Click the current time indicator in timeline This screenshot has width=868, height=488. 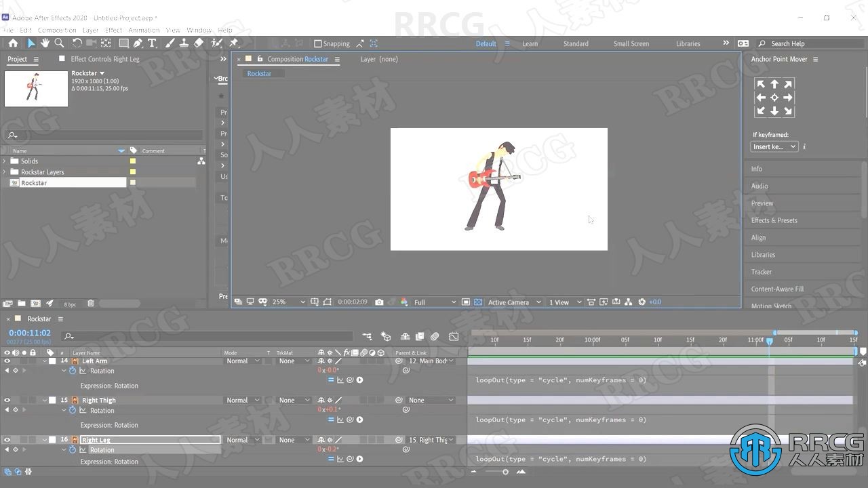click(x=769, y=342)
